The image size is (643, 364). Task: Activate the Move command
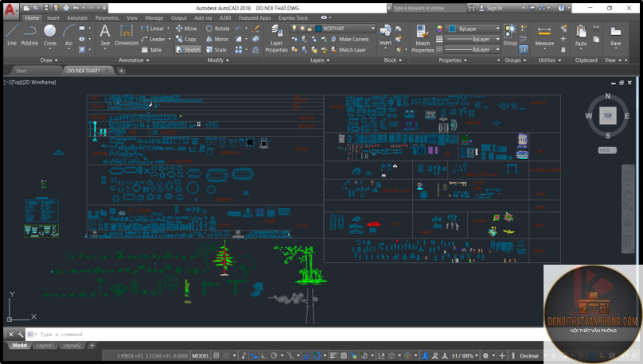click(186, 29)
